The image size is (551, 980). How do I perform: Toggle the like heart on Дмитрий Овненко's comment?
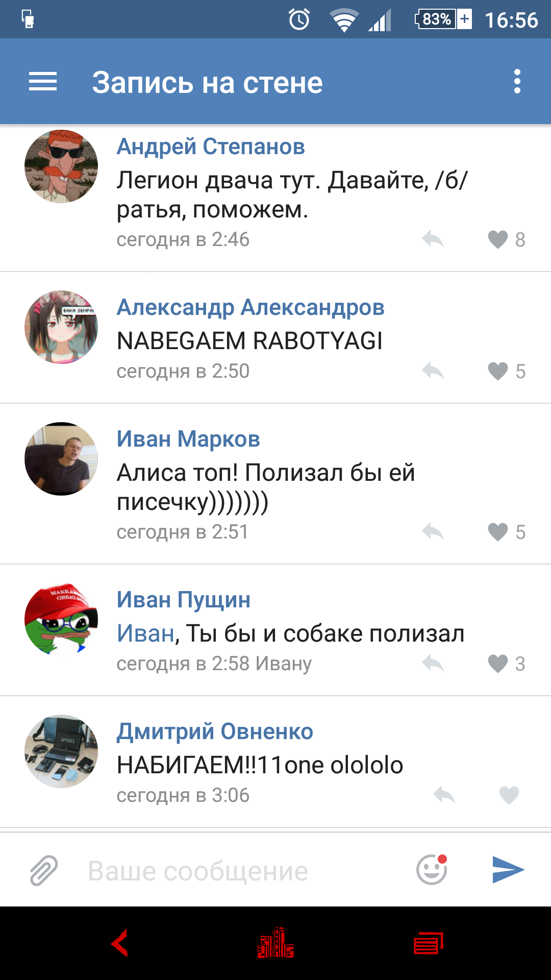pyautogui.click(x=509, y=795)
